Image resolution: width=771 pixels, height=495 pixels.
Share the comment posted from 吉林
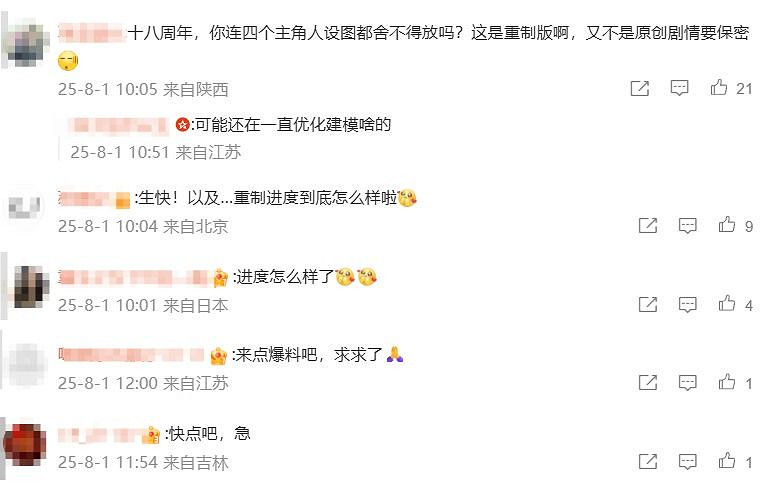tap(648, 462)
